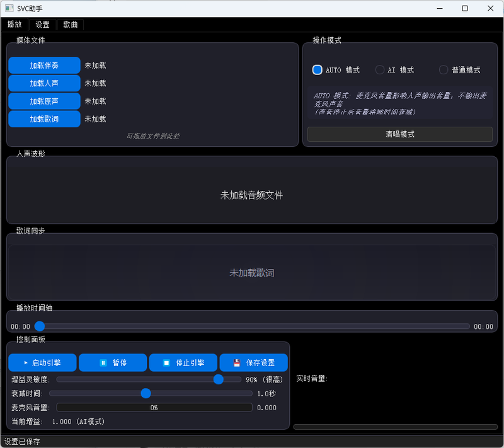The width and height of the screenshot is (504, 448).
Task: Click the 0.000 microphone volume value
Action: point(266,408)
